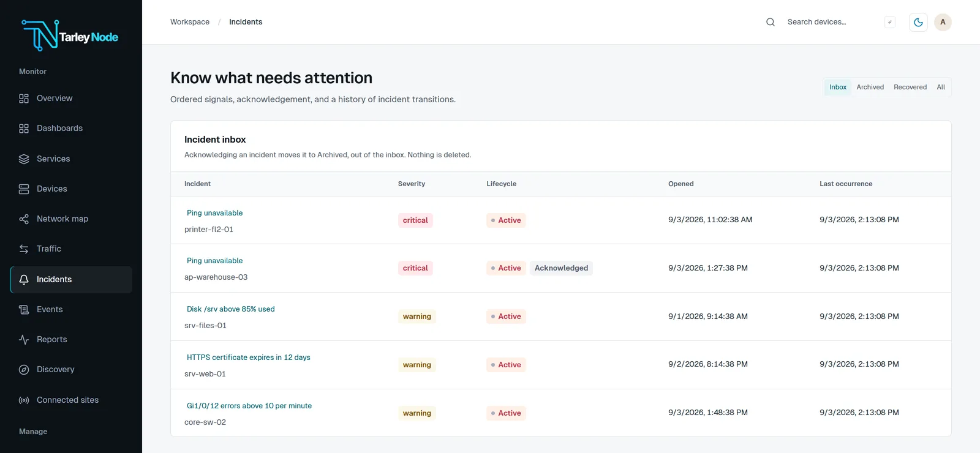Click the Last occurrence column header

tap(846, 184)
